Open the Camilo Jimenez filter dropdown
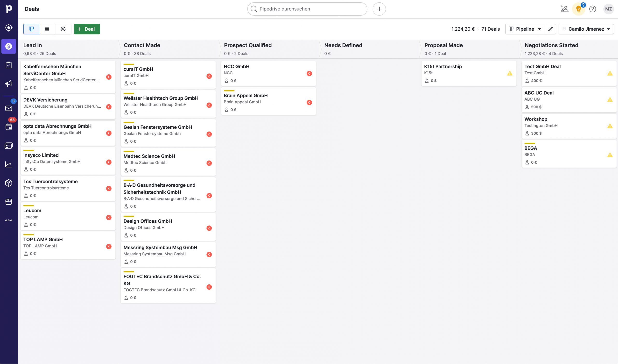The height and width of the screenshot is (364, 618). (x=586, y=29)
